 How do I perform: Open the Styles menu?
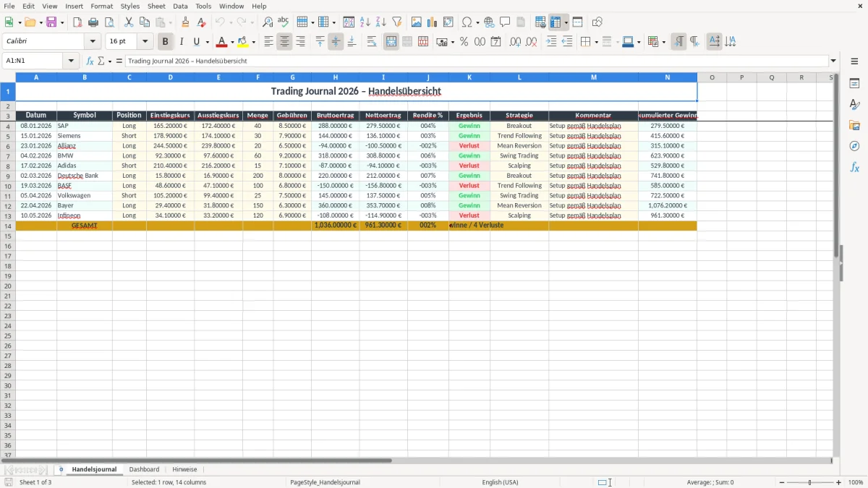tap(130, 6)
